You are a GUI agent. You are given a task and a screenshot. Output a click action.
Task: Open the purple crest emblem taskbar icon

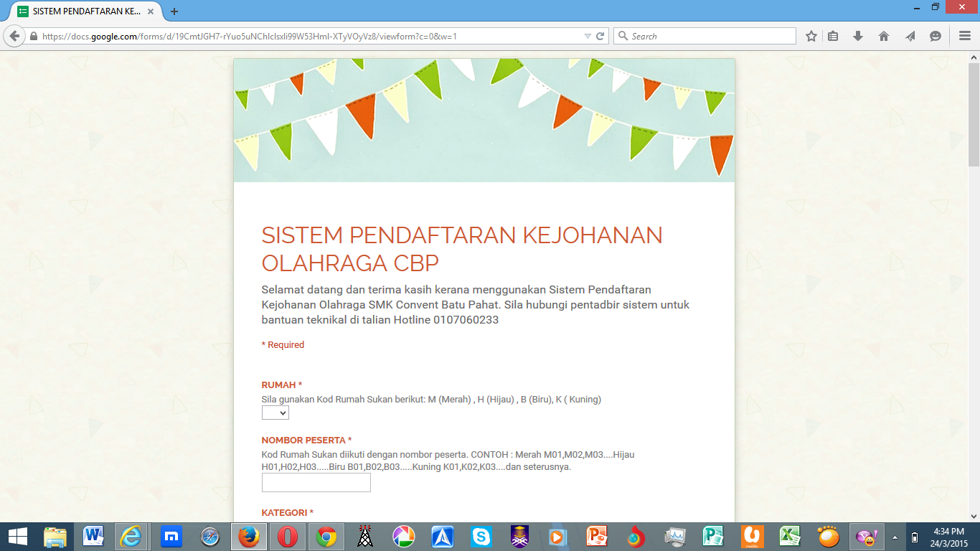click(x=520, y=537)
